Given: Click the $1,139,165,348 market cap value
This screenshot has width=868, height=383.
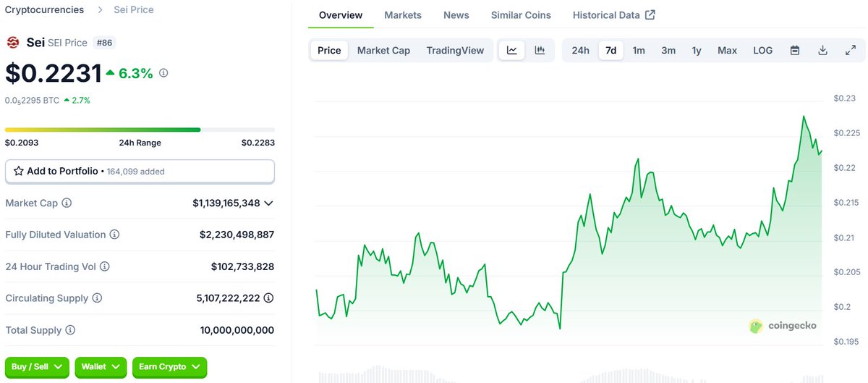Looking at the screenshot, I should click(x=226, y=203).
